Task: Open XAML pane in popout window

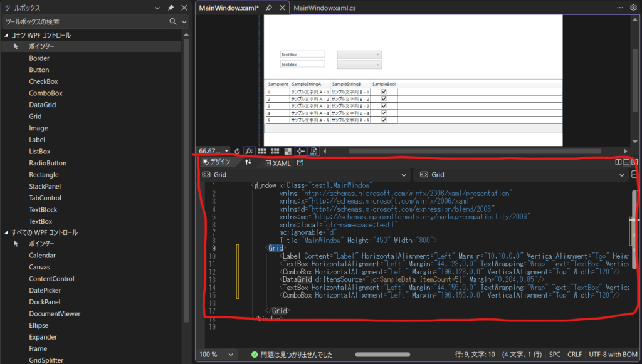Action: 300,162
